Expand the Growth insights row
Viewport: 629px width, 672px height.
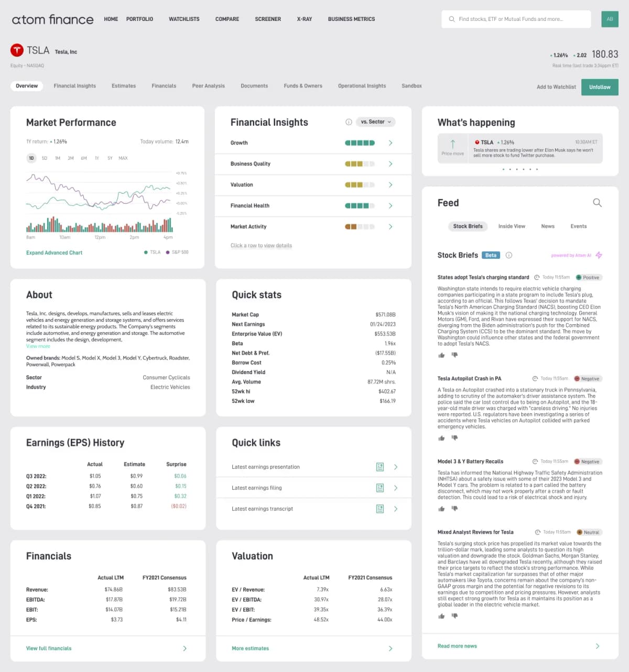coord(313,143)
